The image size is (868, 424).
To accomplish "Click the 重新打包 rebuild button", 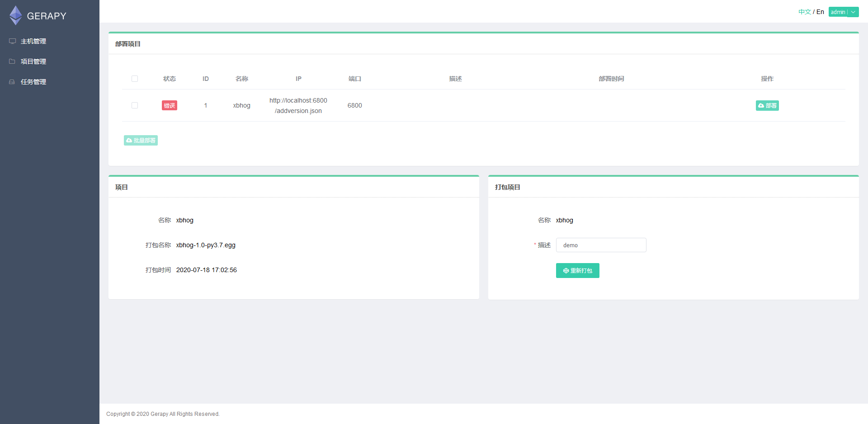I will pyautogui.click(x=577, y=270).
